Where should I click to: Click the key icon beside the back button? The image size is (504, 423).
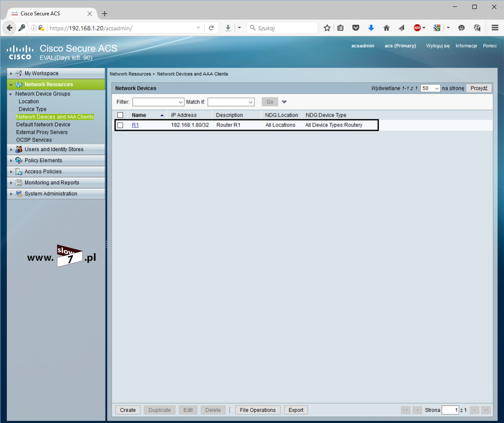click(22, 28)
